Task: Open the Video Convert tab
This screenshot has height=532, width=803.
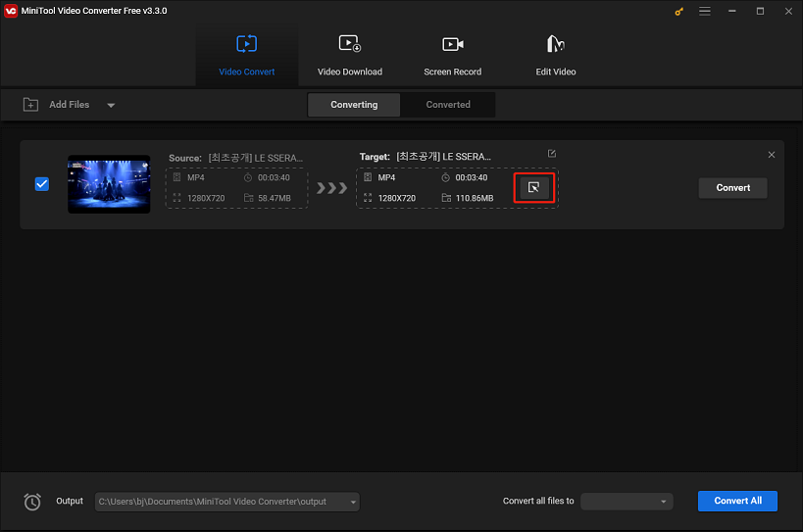Action: pos(247,55)
